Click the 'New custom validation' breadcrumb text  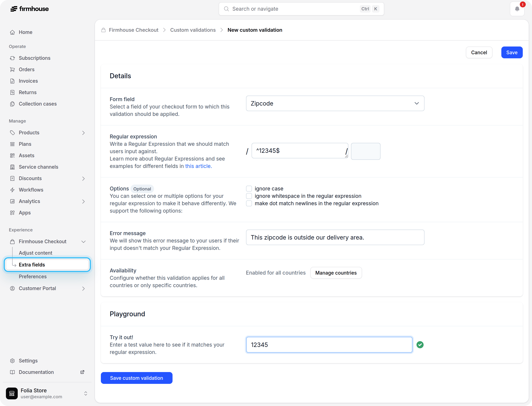point(255,30)
